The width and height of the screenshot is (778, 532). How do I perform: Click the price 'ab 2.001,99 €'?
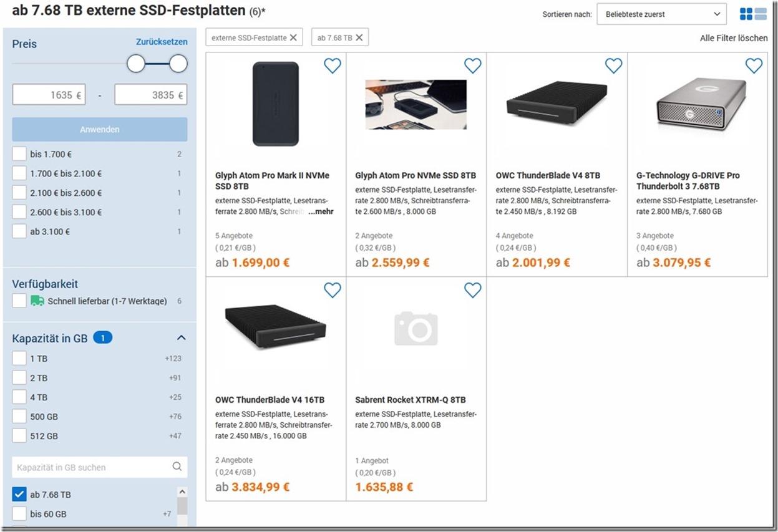[x=533, y=263]
